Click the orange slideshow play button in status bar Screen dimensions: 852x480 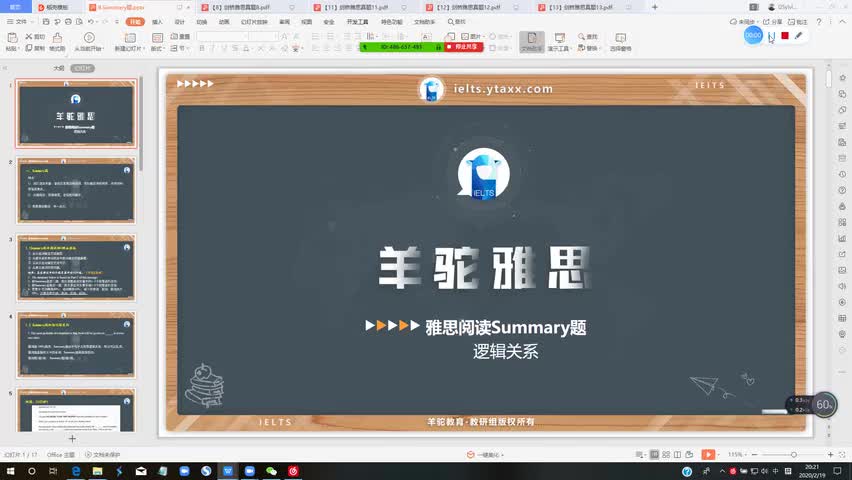tap(708, 454)
